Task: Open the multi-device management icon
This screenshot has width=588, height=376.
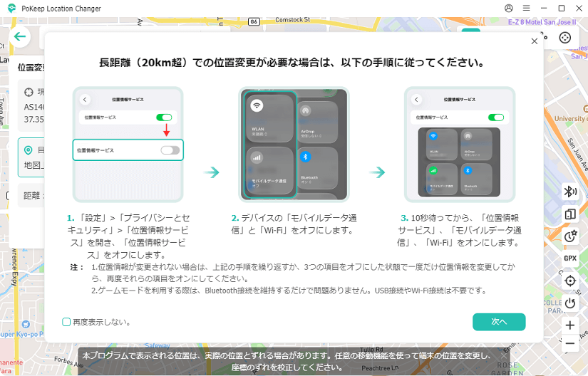Action: (570, 214)
